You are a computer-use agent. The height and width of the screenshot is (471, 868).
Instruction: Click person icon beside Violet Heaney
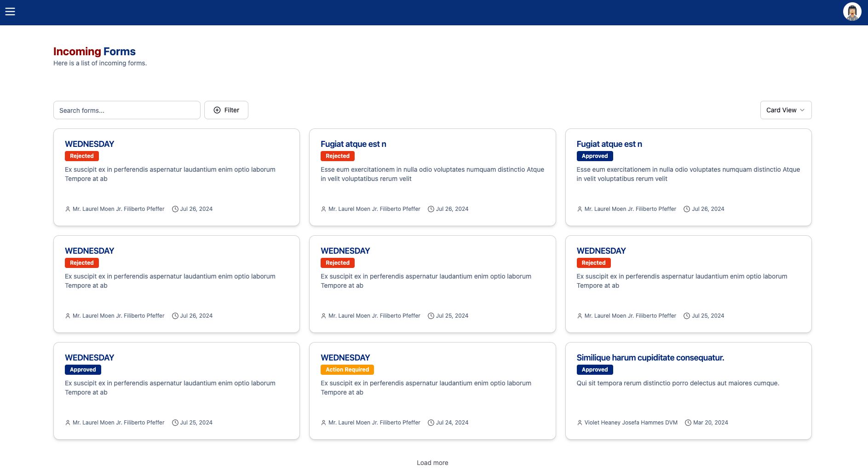580,423
